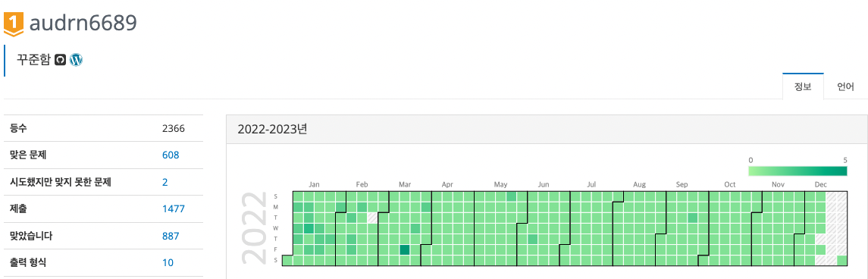Screen dimensions: 868x279
Task: Switch to the 정보 tab
Action: tap(803, 87)
